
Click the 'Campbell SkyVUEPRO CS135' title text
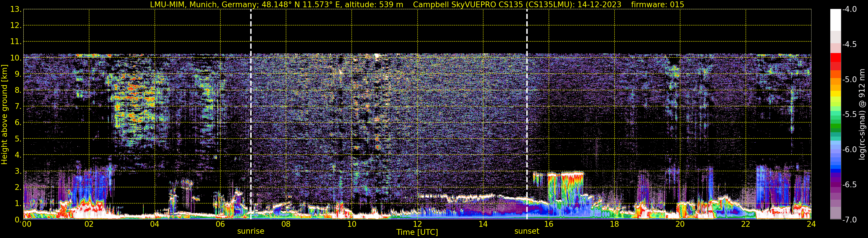pyautogui.click(x=468, y=4)
